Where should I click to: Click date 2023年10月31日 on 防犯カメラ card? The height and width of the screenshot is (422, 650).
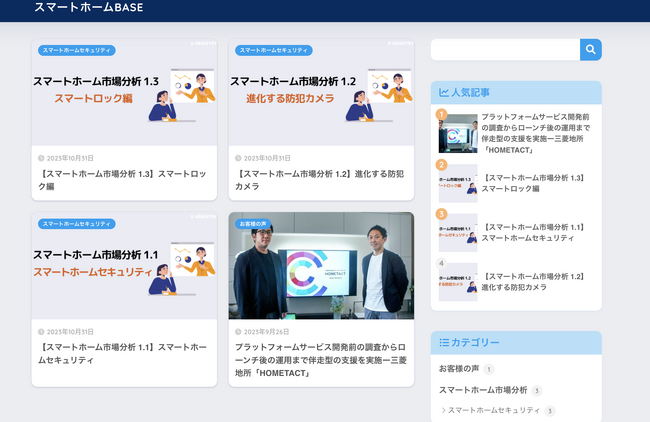coord(267,158)
